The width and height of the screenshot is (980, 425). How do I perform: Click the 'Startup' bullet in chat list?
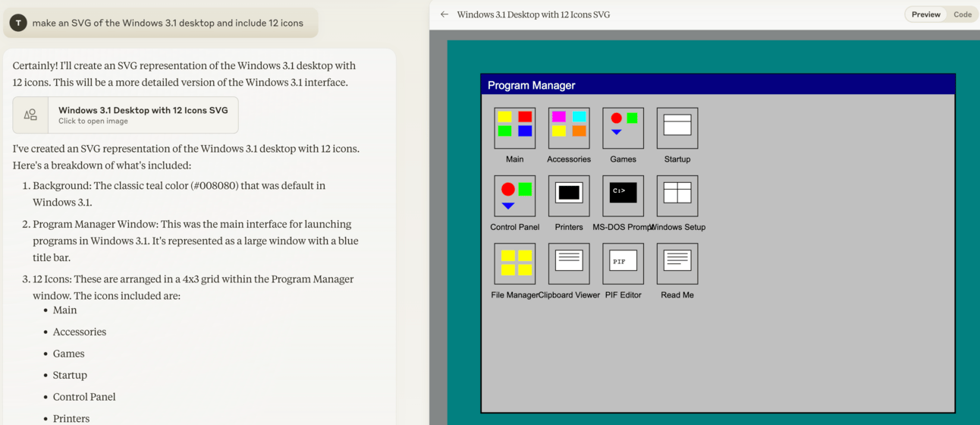70,375
